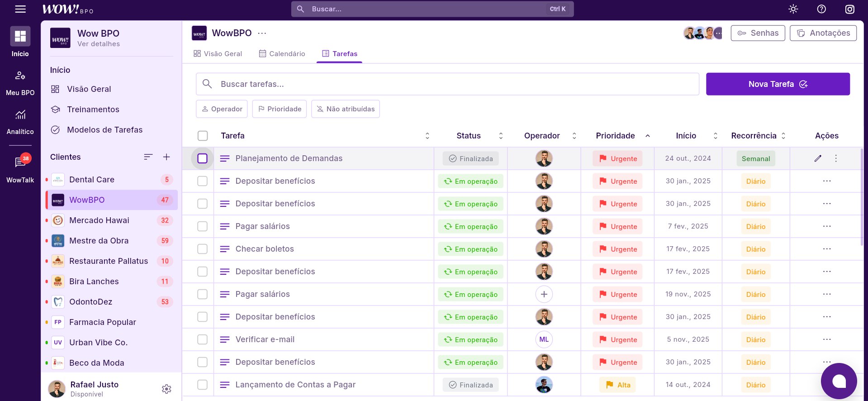Open the Senhas button

758,33
